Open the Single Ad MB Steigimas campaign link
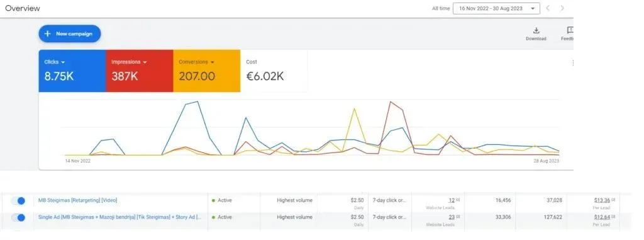Image resolution: width=644 pixels, height=240 pixels. [x=120, y=217]
